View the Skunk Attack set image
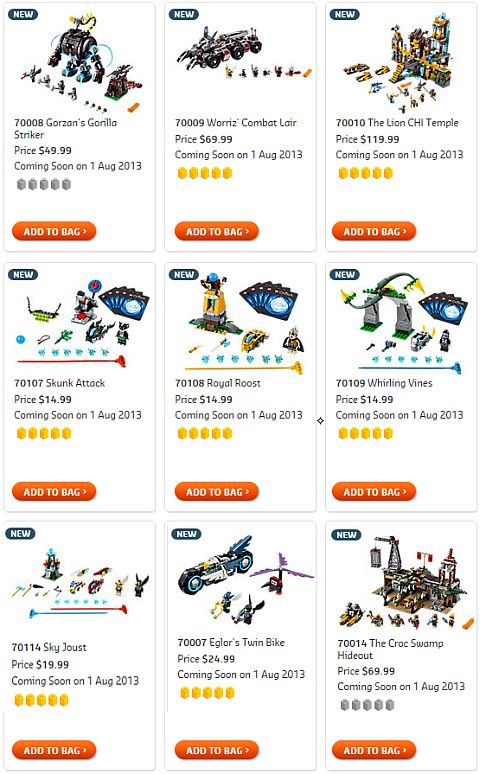The image size is (480, 774). click(x=81, y=323)
